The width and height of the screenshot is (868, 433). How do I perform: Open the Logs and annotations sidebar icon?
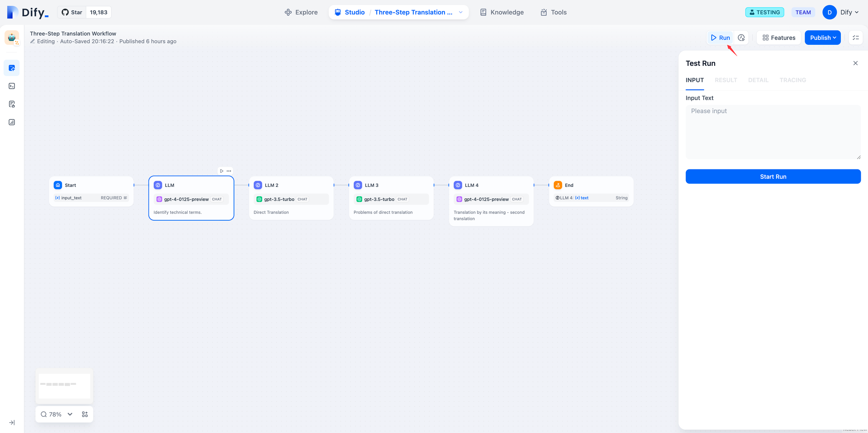[12, 104]
